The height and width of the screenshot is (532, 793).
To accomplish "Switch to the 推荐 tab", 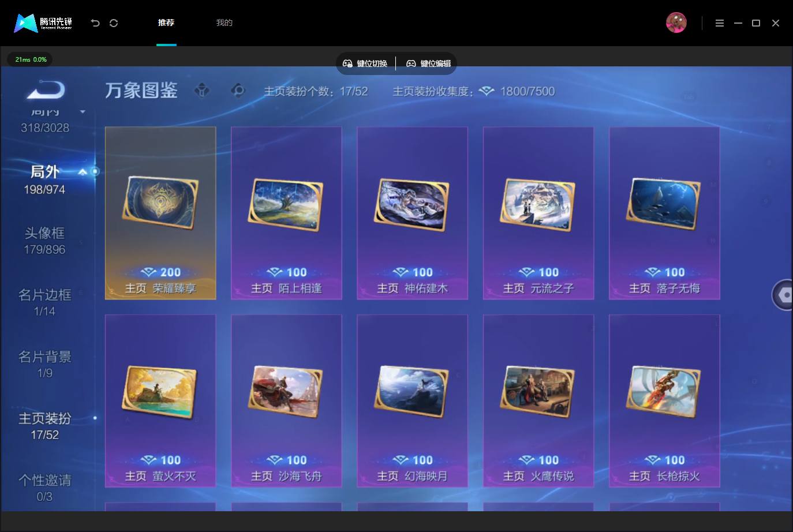I will 166,23.
